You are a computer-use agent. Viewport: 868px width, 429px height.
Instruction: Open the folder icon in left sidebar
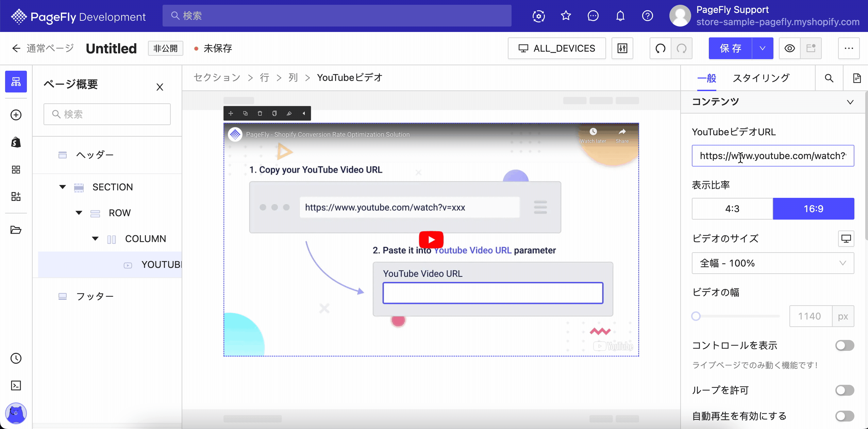16,230
